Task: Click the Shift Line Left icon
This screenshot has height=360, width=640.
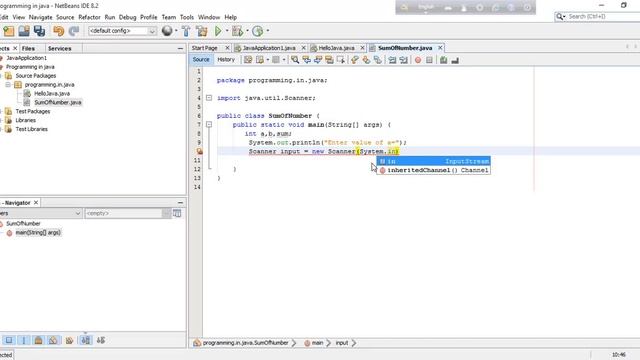Action: click(x=392, y=60)
